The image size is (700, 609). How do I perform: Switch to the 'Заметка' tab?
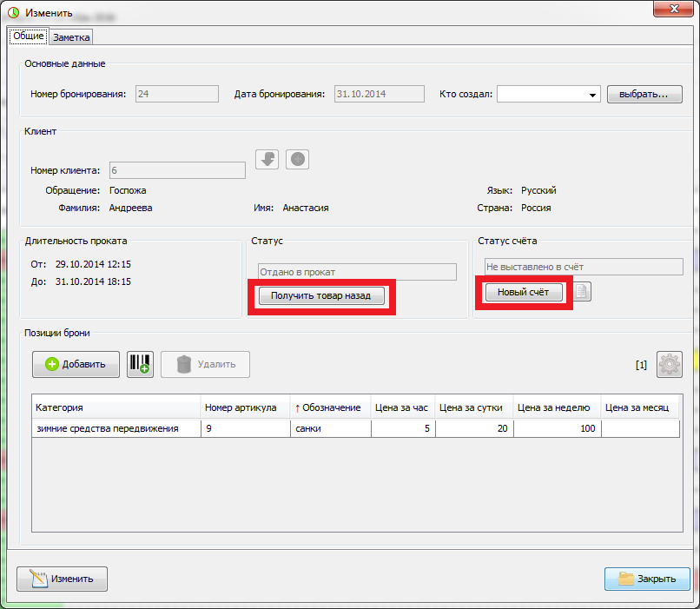tap(71, 37)
